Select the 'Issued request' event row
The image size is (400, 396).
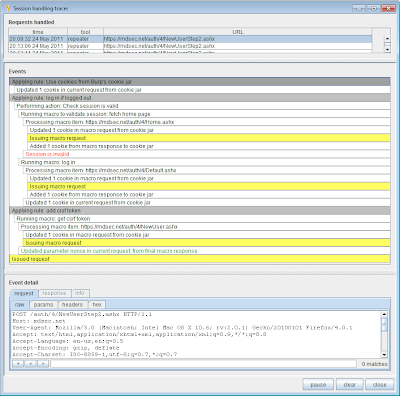pyautogui.click(x=200, y=259)
